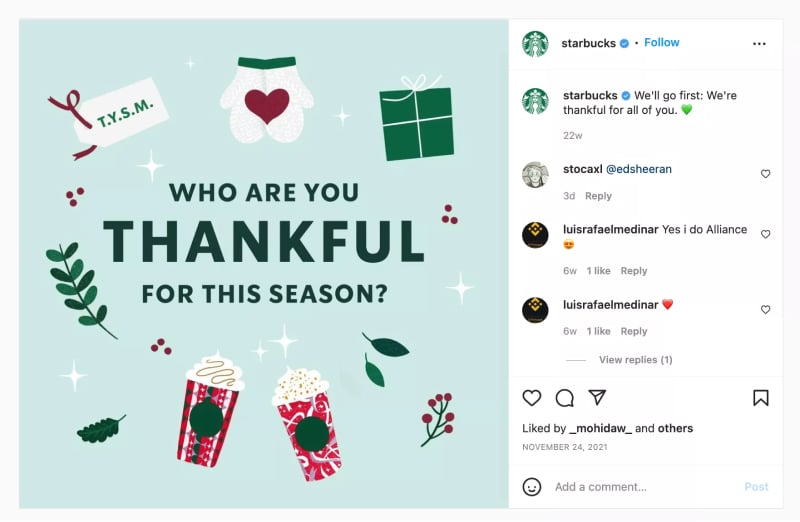Open the Starbucks profile picture in header
This screenshot has width=800, height=522.
(x=535, y=44)
